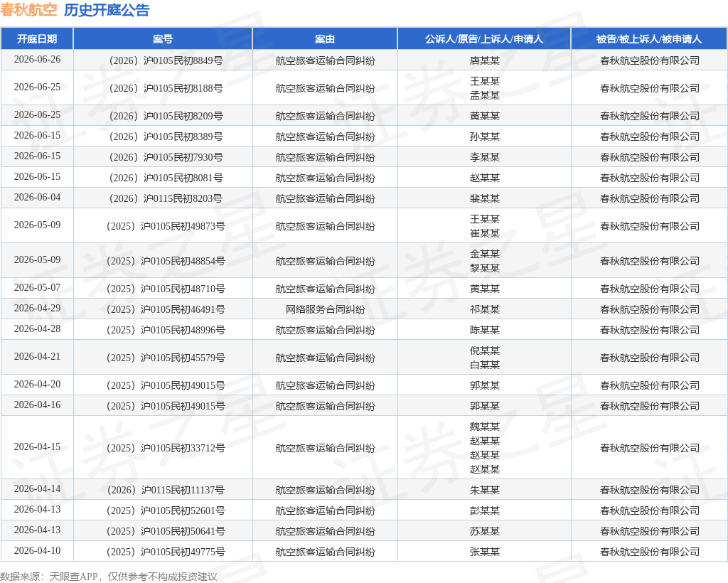
Task: Click case number (2025)沪0105民初33712号
Action: tap(166, 448)
